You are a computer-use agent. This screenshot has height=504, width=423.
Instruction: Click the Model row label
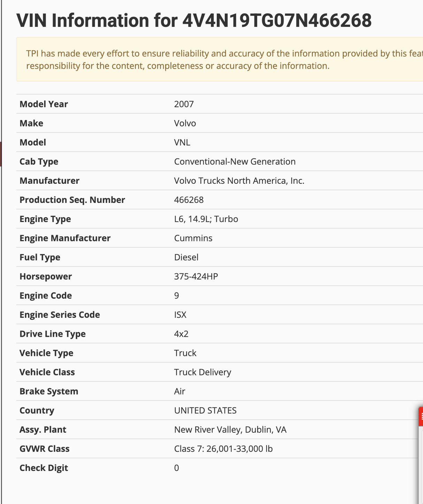click(33, 143)
